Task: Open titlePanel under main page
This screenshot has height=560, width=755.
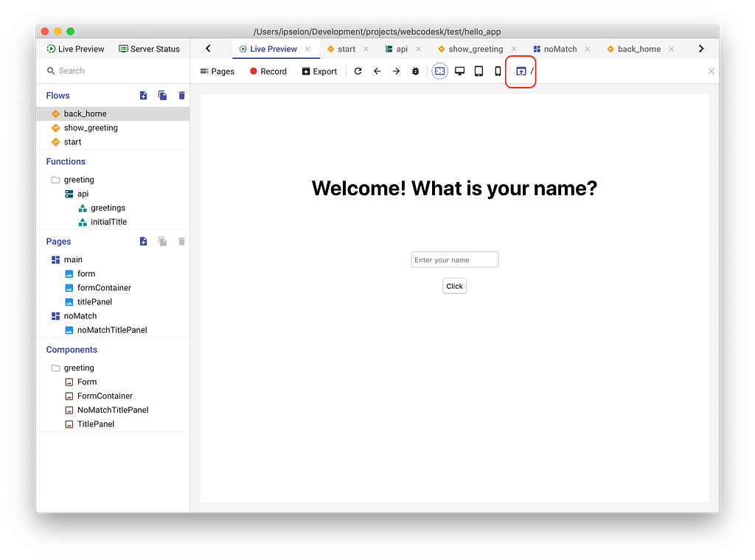Action: tap(113, 302)
